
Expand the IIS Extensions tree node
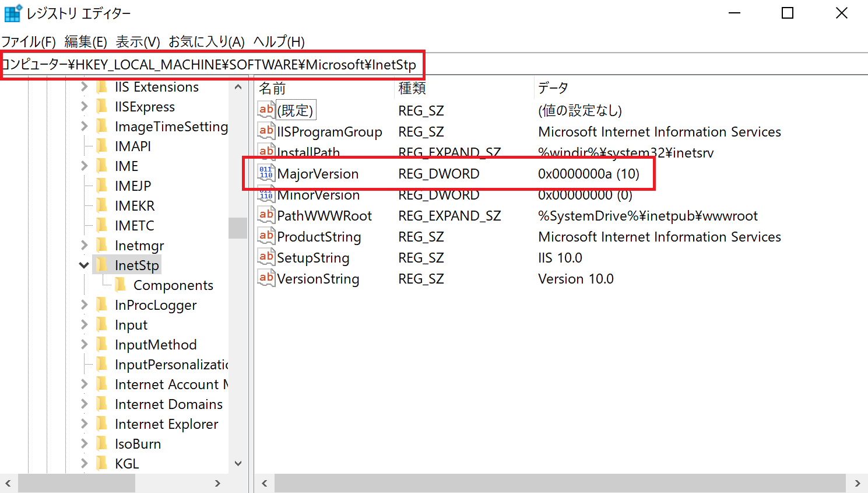click(x=84, y=87)
